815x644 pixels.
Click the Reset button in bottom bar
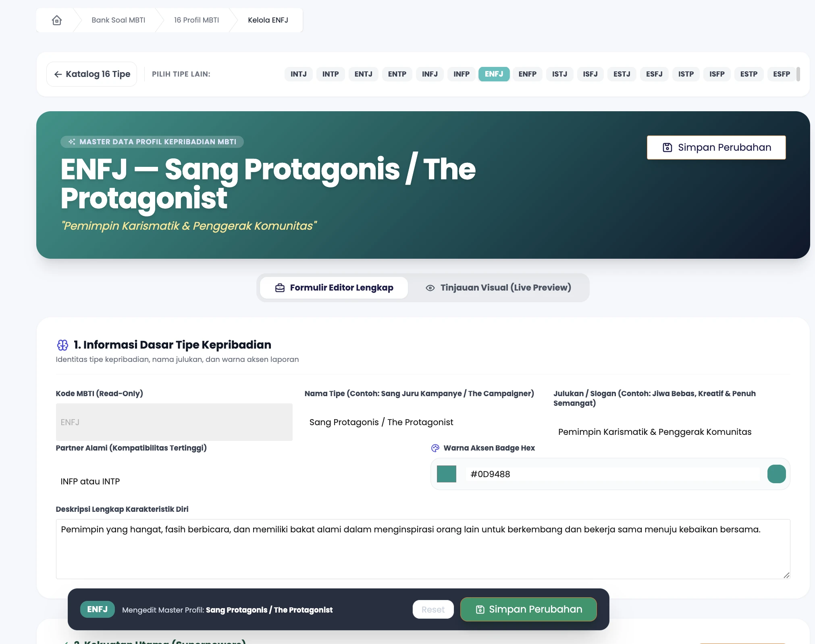433,609
